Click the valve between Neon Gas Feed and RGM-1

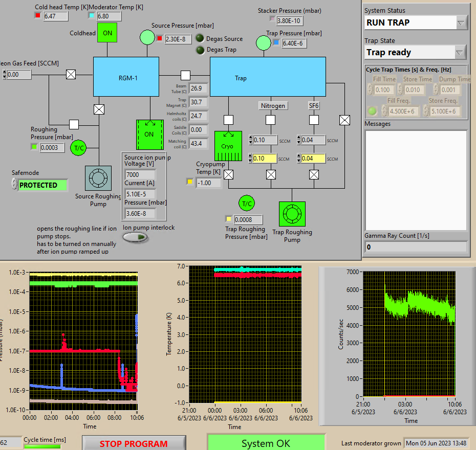tap(71, 75)
